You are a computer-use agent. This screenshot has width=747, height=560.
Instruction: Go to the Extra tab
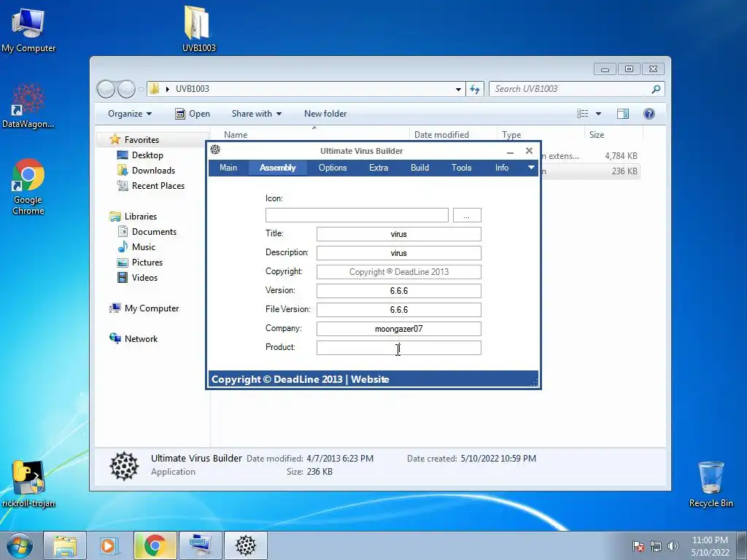(x=379, y=168)
